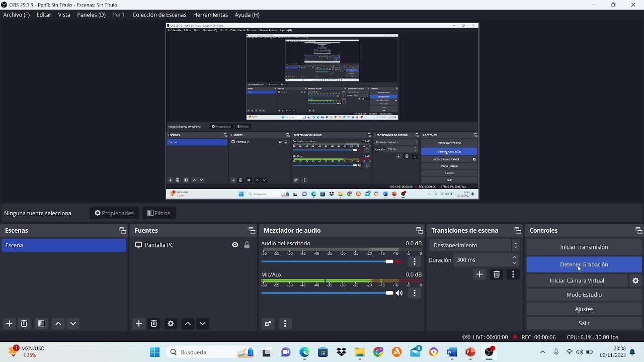
Task: Open the Editar menu
Action: pos(44,15)
